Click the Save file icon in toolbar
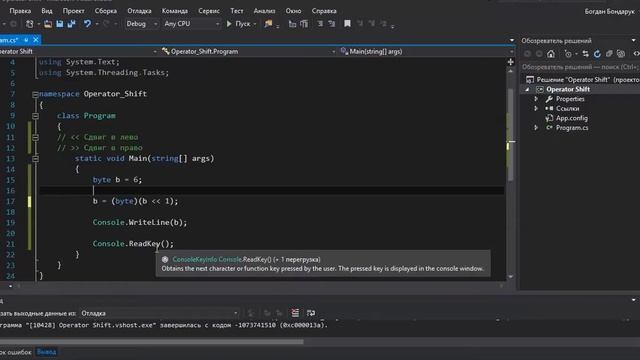The image size is (640, 360). pos(60,24)
